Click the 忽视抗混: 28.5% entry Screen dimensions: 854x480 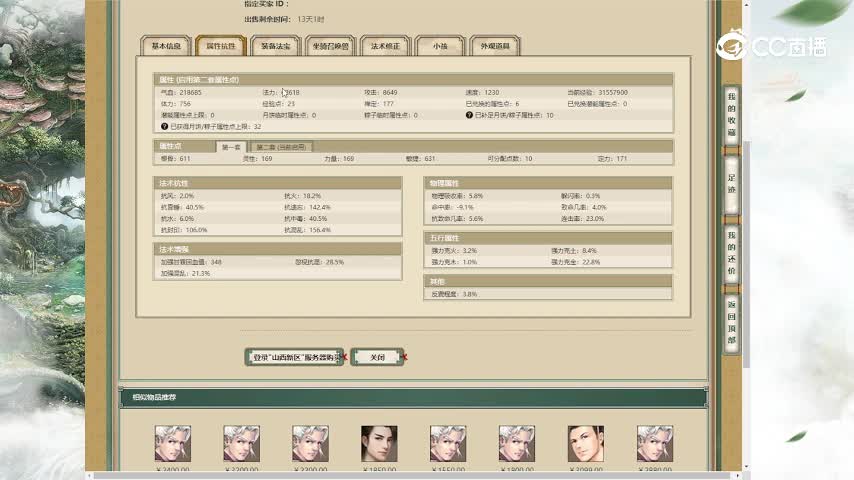[319, 262]
